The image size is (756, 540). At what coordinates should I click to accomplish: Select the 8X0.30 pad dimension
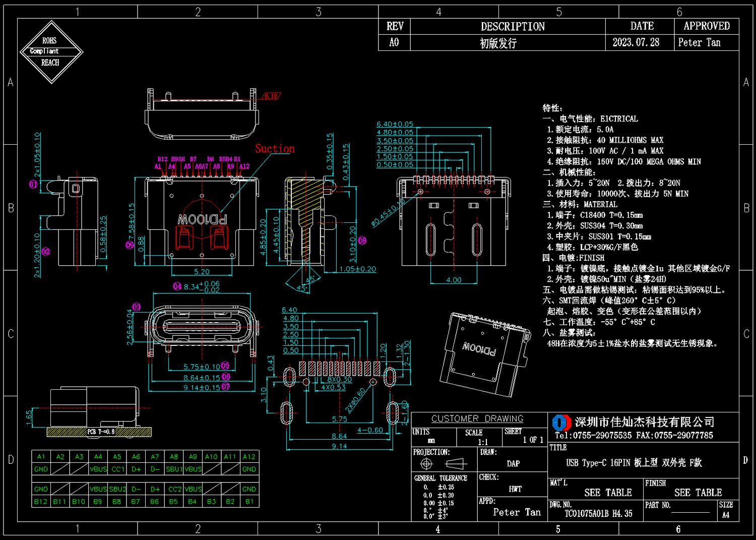(340, 379)
